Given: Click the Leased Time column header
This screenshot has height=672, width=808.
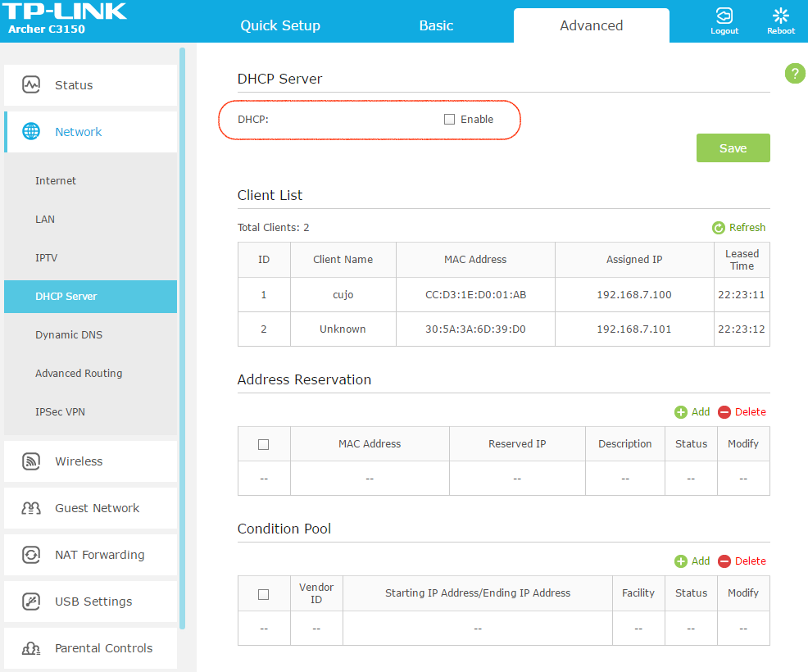Looking at the screenshot, I should 742,260.
